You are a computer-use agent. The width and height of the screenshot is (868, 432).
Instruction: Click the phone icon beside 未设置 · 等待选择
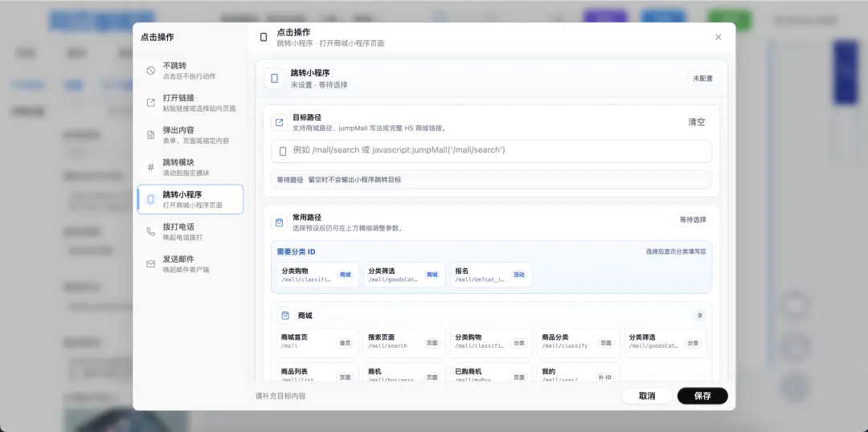(x=275, y=79)
